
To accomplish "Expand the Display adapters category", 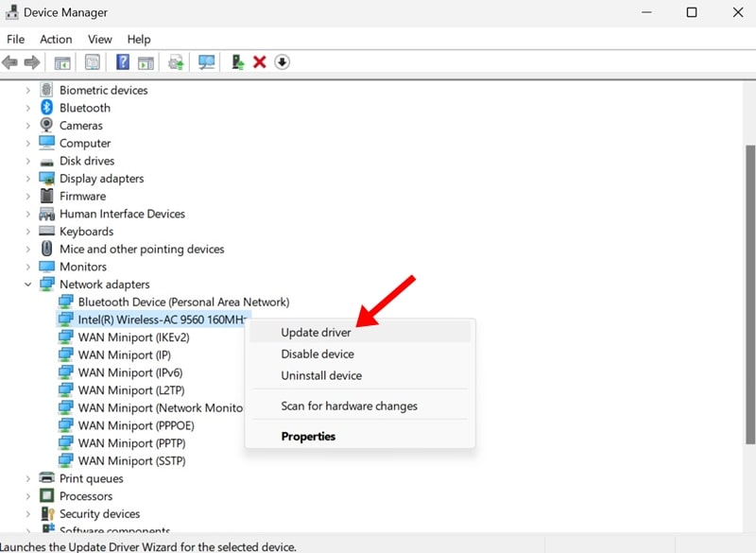I will point(28,179).
